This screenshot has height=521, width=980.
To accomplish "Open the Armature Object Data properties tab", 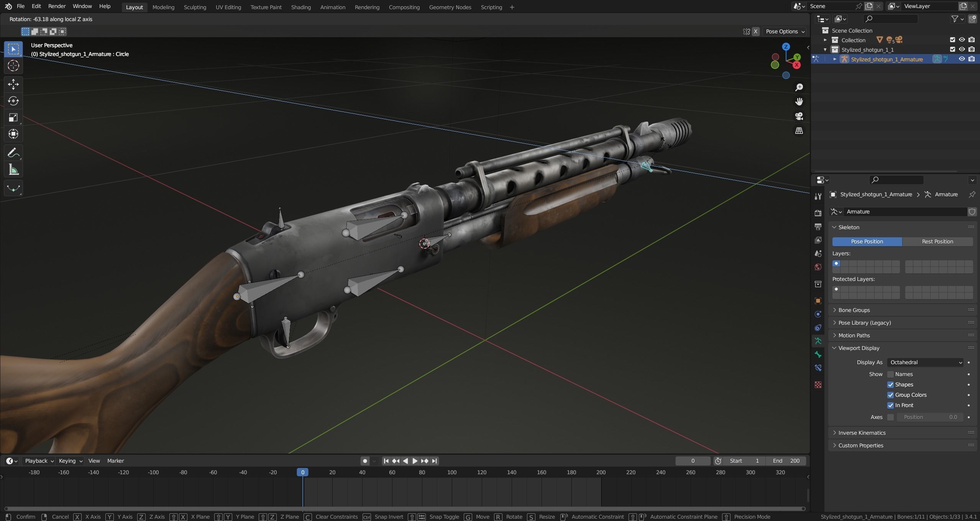I will [x=818, y=341].
